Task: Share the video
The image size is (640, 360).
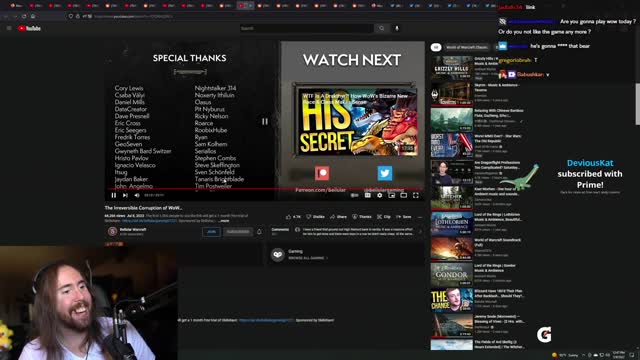Action: click(338, 217)
